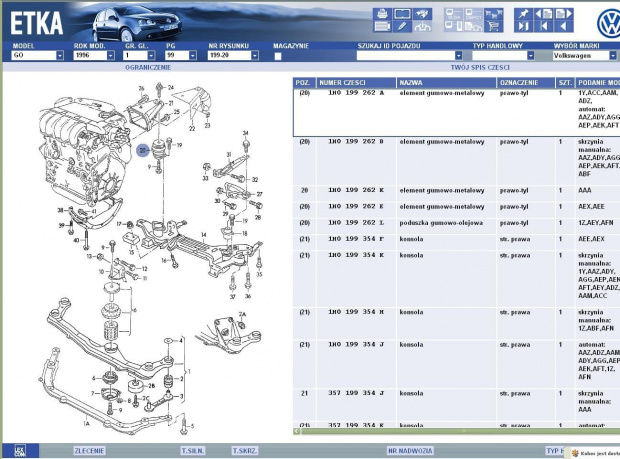This screenshot has height=459, width=620.
Task: Click the scroll left arrow of parts table
Action: (x=297, y=431)
